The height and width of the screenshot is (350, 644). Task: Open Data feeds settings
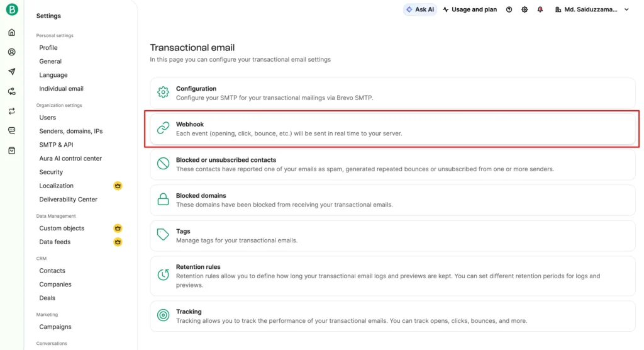pyautogui.click(x=55, y=242)
